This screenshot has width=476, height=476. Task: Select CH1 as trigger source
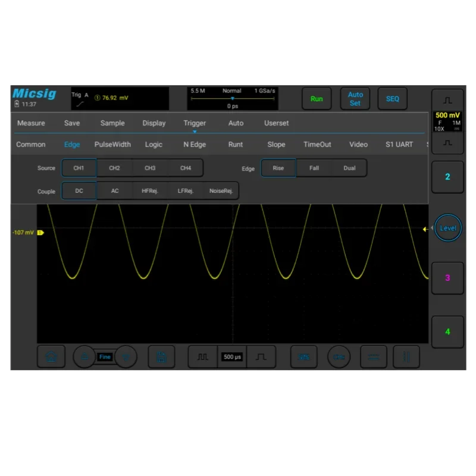click(x=79, y=168)
